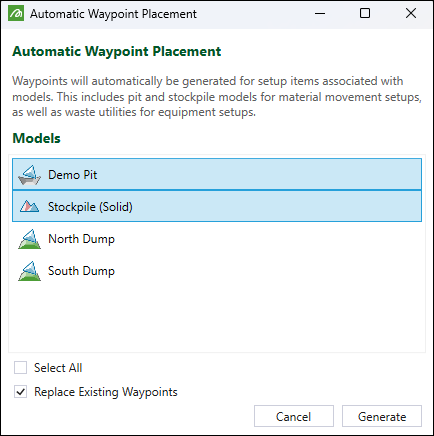Uncheck the Replace Existing Waypoints checkbox
434x436 pixels.
tap(20, 392)
